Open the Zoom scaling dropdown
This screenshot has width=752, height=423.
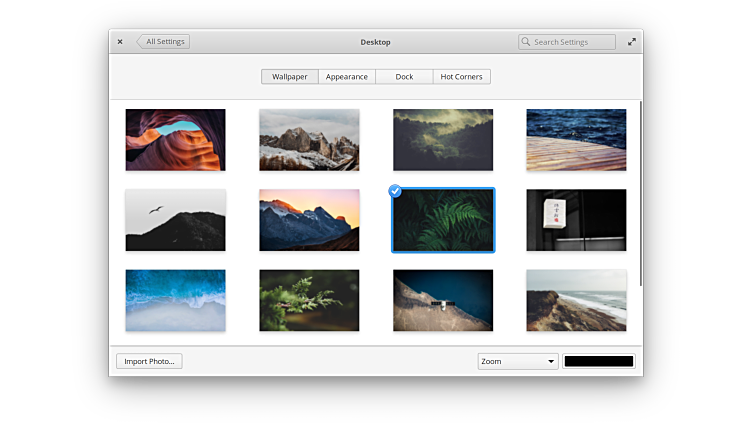click(x=517, y=361)
